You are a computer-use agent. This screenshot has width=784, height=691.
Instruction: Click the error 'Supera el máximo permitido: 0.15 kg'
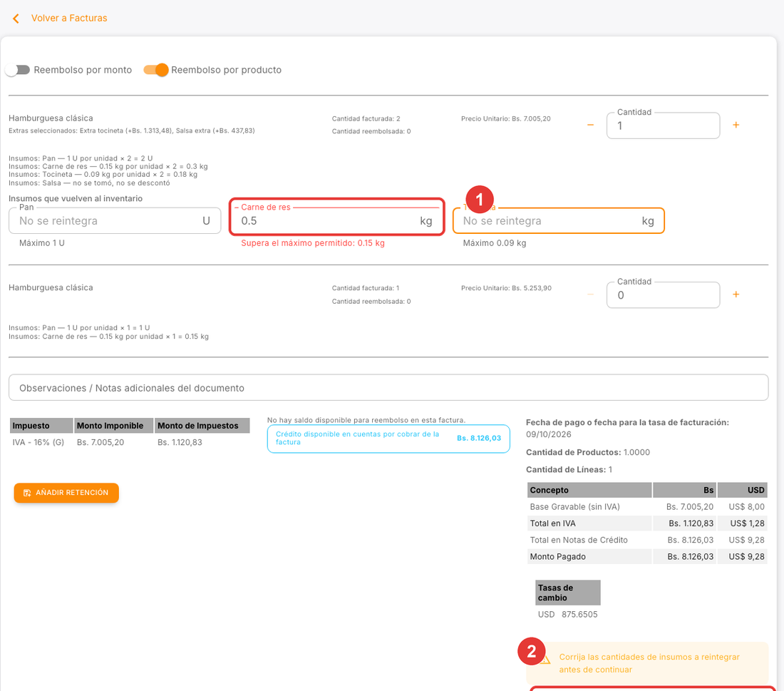pyautogui.click(x=312, y=243)
